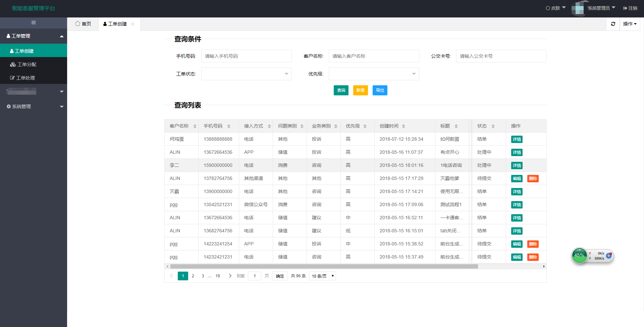Screen dimensions: 644x327
Task: Switch to the 首页 tab
Action: 83,24
